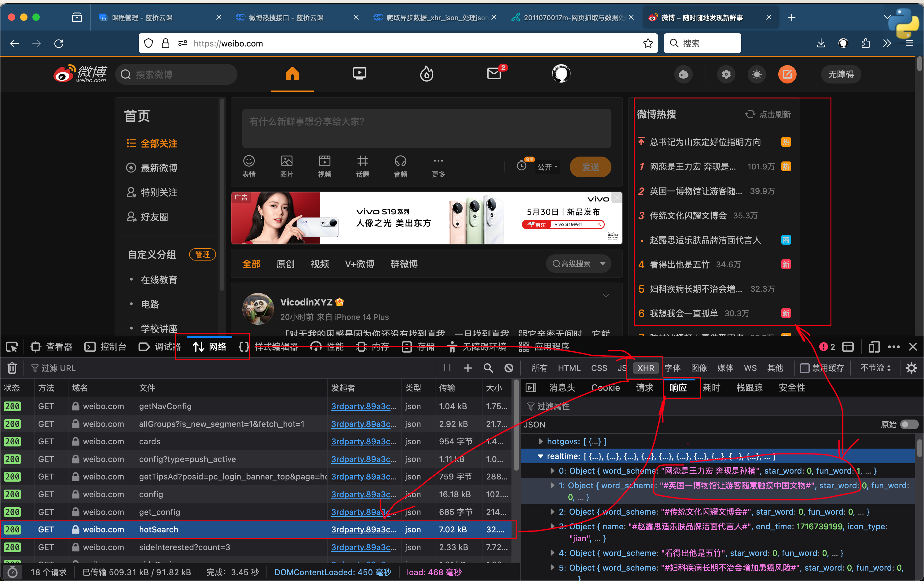Toggle the 禁用缓存 checkbox

805,368
